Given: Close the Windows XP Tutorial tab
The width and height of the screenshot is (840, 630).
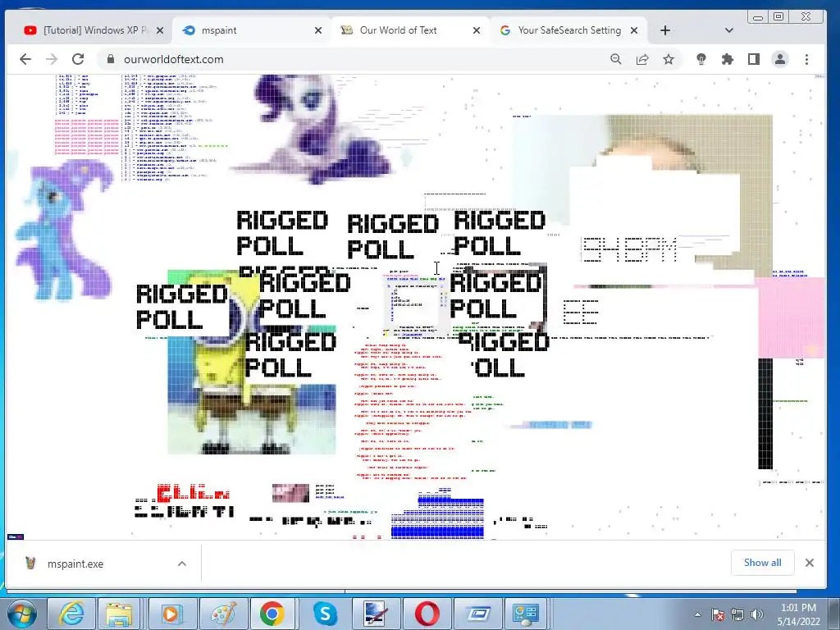Looking at the screenshot, I should pyautogui.click(x=160, y=30).
